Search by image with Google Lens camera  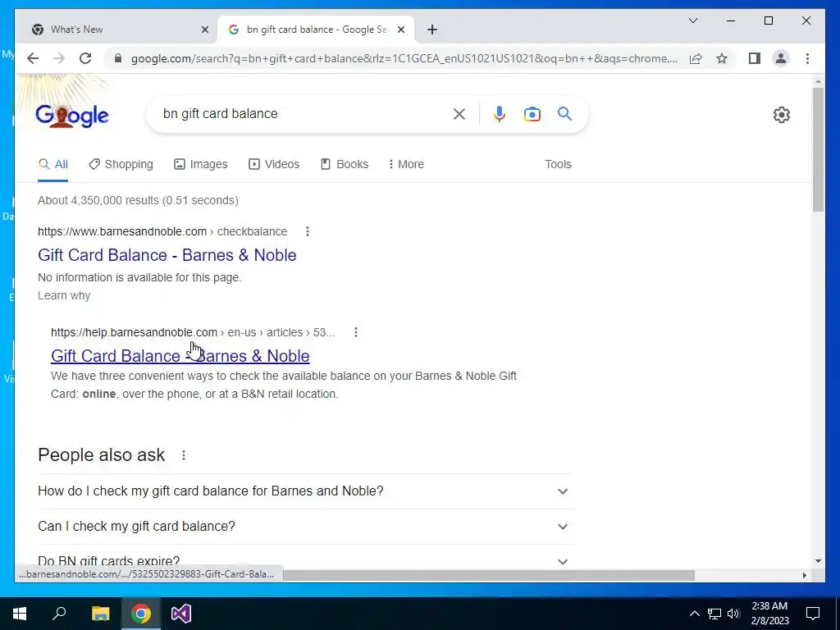[532, 114]
